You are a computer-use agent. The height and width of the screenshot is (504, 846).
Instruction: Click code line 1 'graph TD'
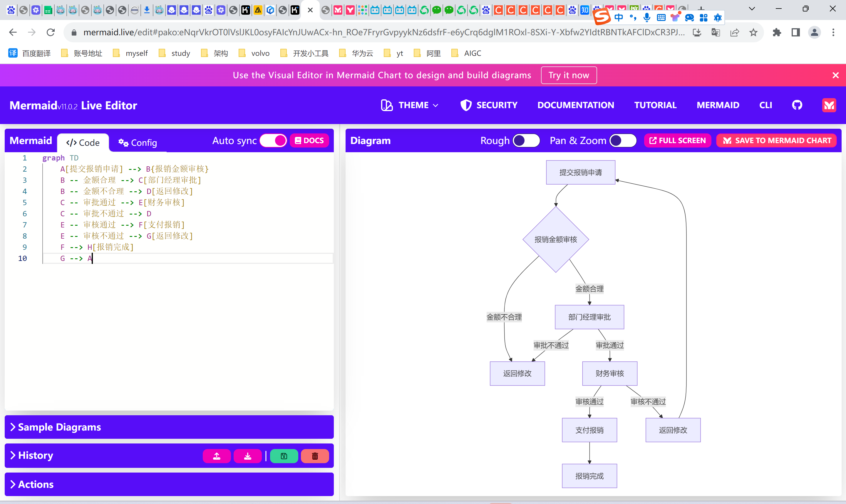pyautogui.click(x=61, y=158)
